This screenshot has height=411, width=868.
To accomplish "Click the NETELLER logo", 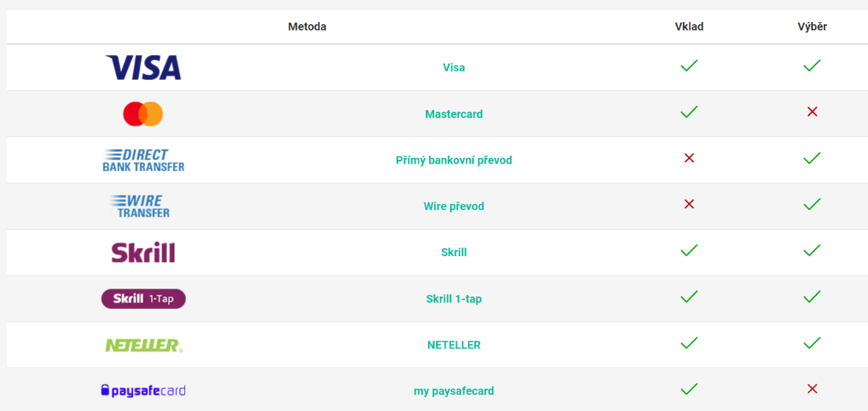I will coord(143,345).
